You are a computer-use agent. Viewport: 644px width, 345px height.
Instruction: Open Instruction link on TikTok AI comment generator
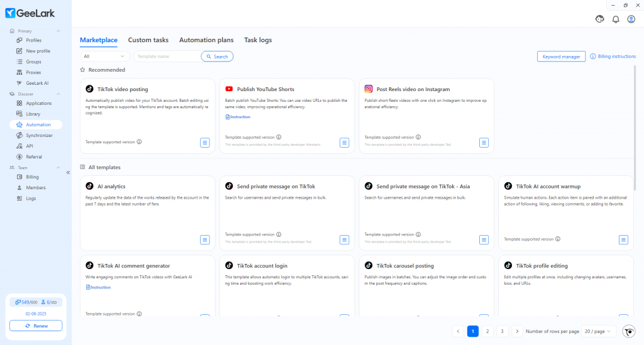(98, 287)
